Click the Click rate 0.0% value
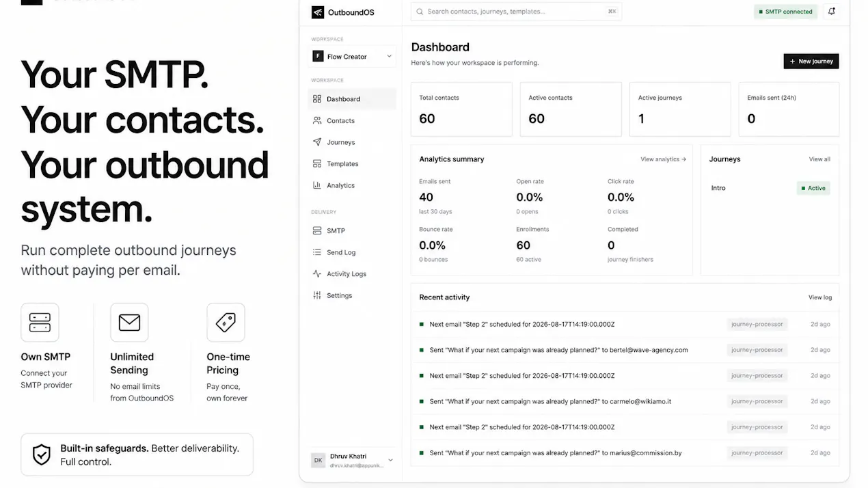This screenshot has width=868, height=488. tap(621, 198)
